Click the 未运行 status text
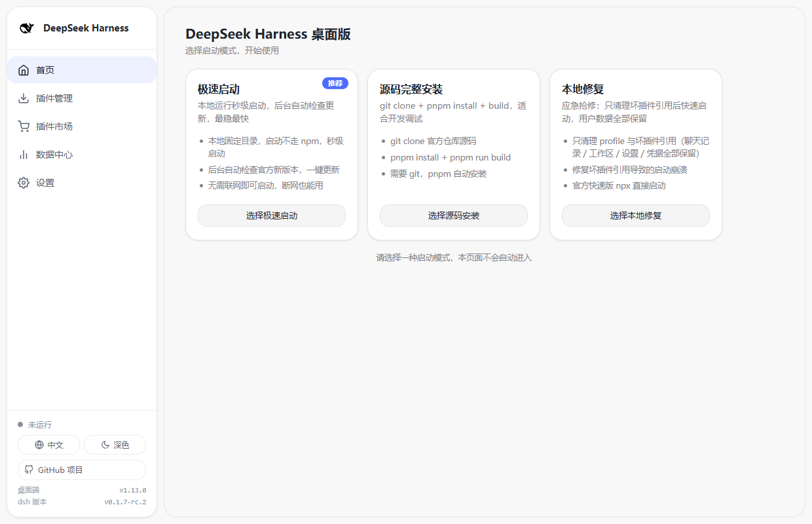This screenshot has height=524, width=812. click(x=40, y=424)
